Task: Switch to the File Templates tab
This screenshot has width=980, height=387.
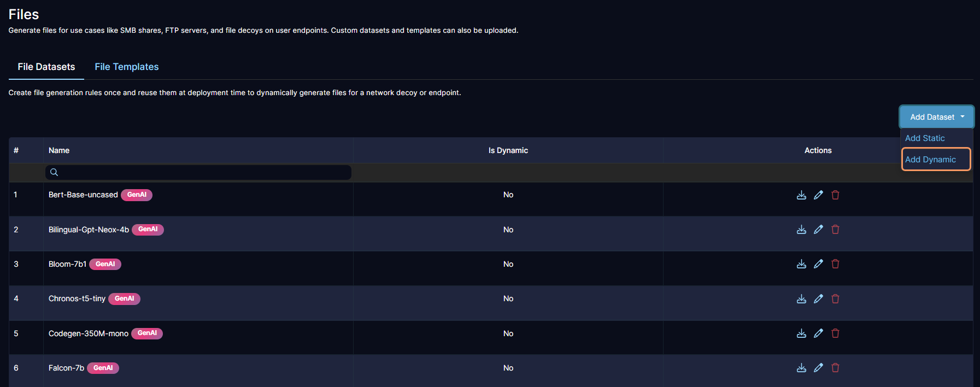Action: (126, 66)
